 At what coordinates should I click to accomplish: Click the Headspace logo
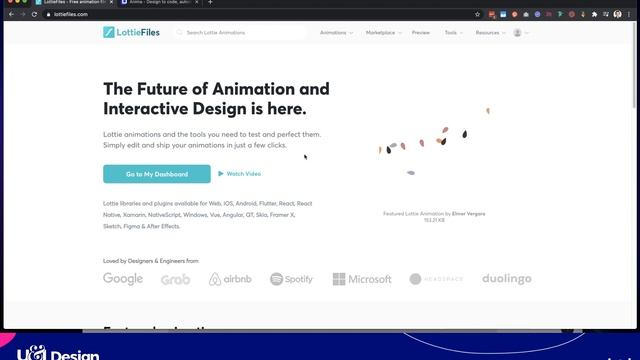coord(436,279)
